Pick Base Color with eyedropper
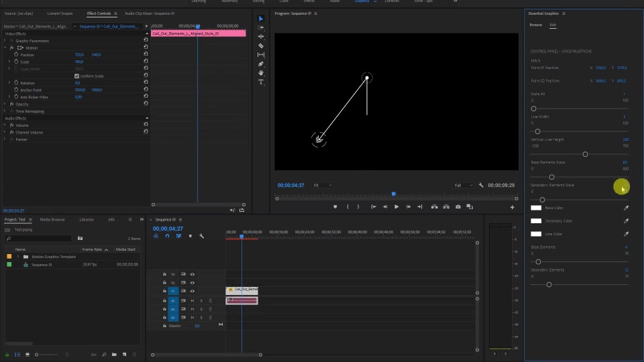Viewport: 644px width, 362px height. pyautogui.click(x=627, y=208)
